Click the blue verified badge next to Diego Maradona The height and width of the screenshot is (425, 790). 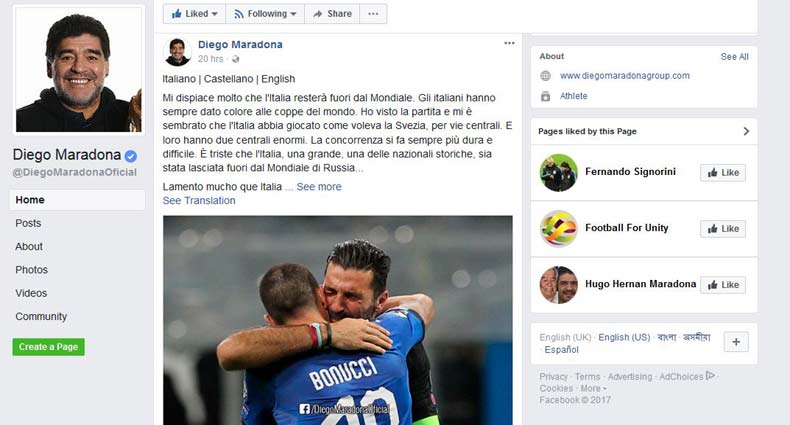click(130, 156)
